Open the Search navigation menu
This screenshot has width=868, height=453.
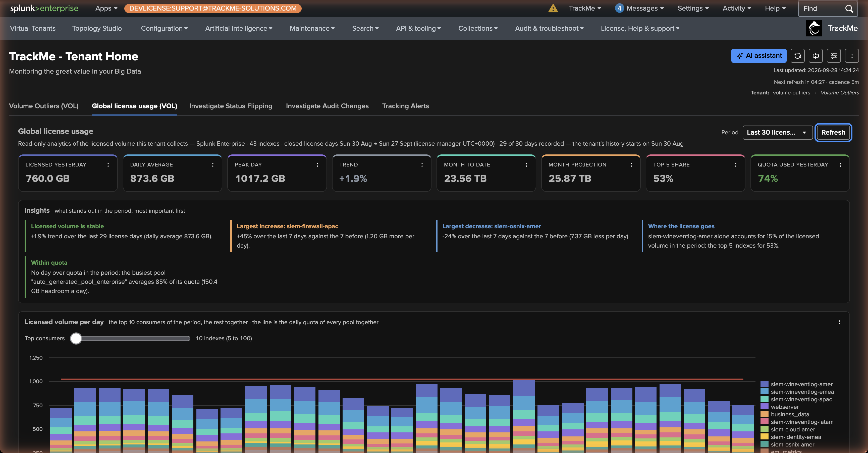click(365, 28)
